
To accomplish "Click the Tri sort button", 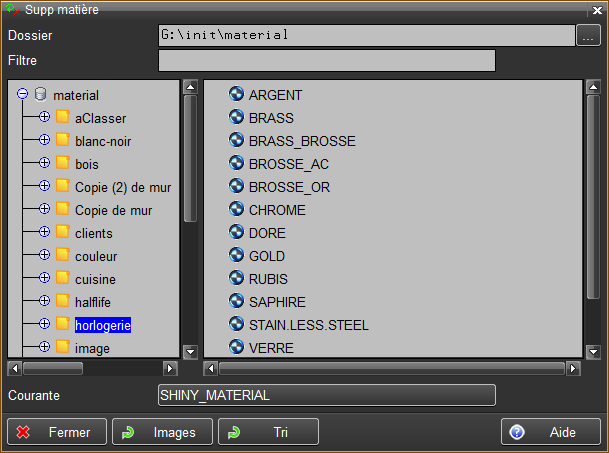I will click(268, 432).
